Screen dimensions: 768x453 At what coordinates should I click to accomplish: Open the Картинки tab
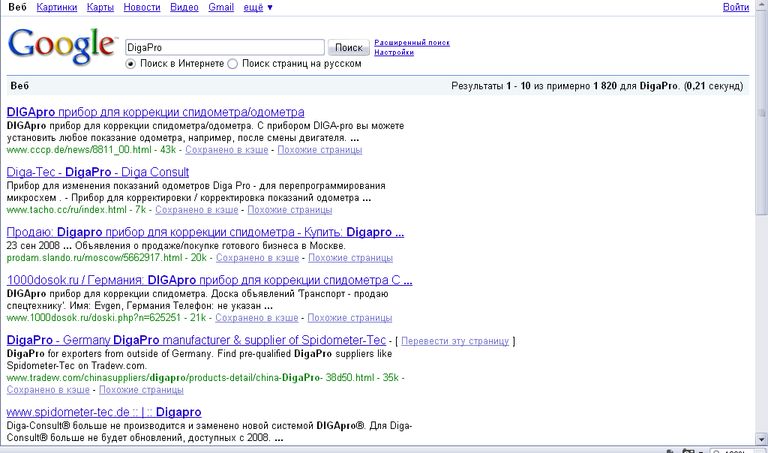(57, 7)
